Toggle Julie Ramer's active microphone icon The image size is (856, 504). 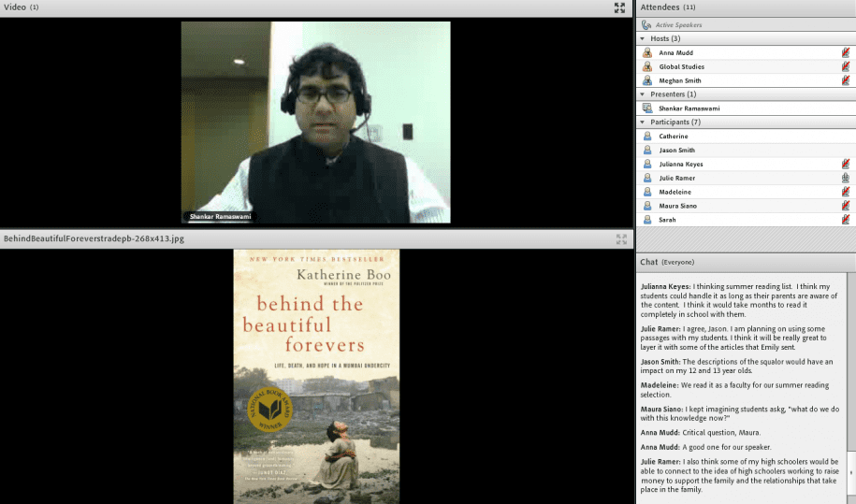pyautogui.click(x=845, y=178)
